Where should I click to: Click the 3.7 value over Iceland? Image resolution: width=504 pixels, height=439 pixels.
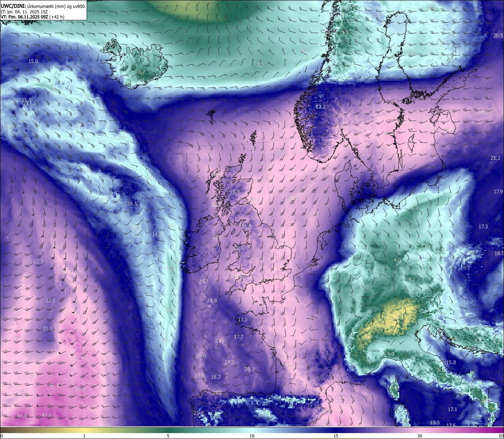point(142,72)
